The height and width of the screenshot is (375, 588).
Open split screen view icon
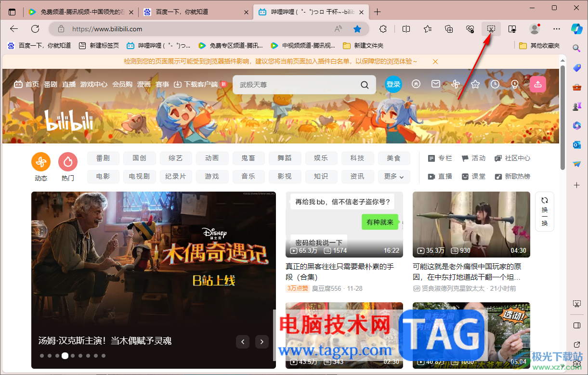(x=406, y=29)
